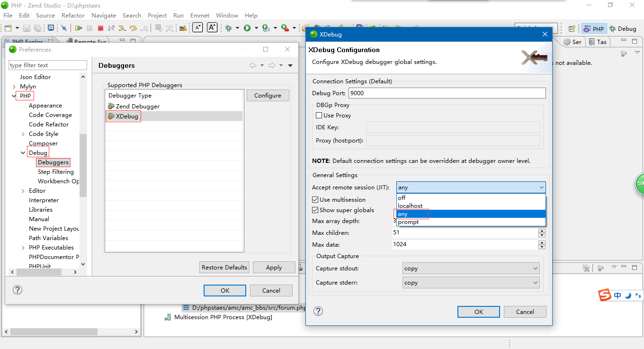Click the back arrow in Debuggers page
The width and height of the screenshot is (644, 349).
tap(253, 65)
